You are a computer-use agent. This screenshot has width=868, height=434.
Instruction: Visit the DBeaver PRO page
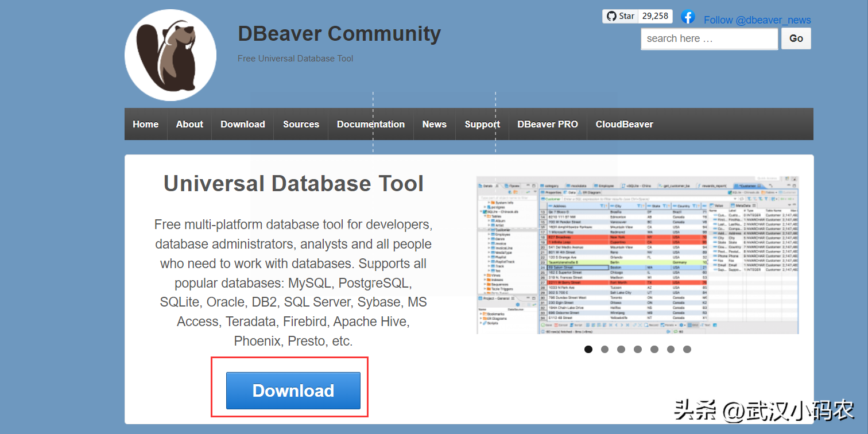pos(548,124)
